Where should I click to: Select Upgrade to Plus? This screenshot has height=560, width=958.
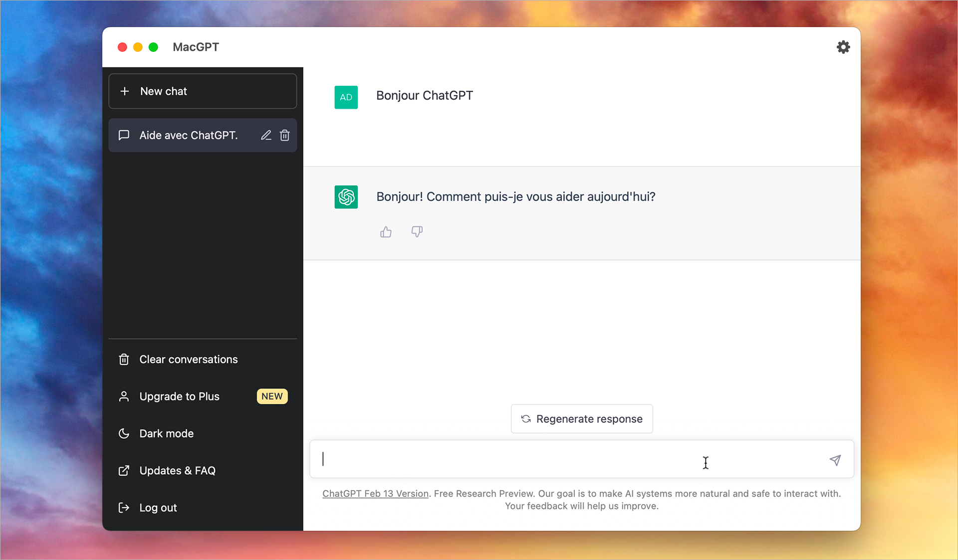(x=203, y=396)
